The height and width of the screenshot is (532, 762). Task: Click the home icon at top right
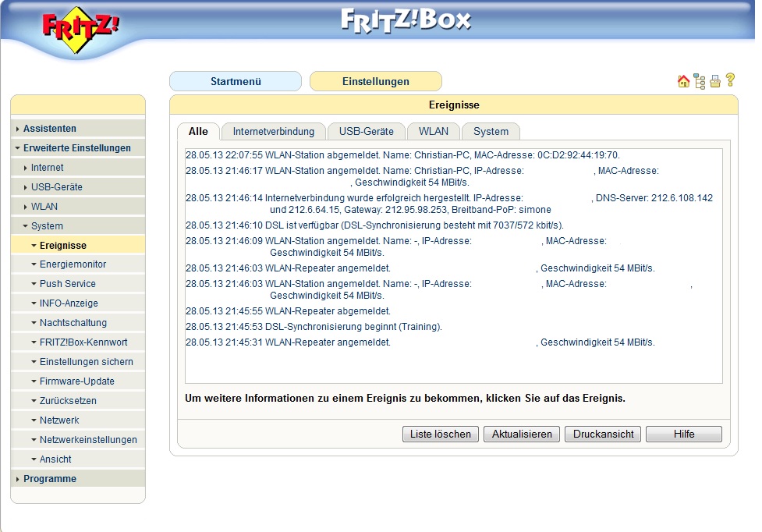coord(683,81)
